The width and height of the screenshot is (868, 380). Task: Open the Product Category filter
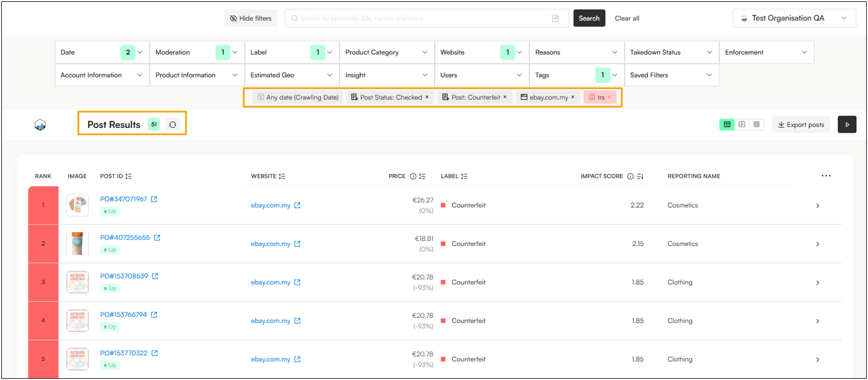[387, 52]
